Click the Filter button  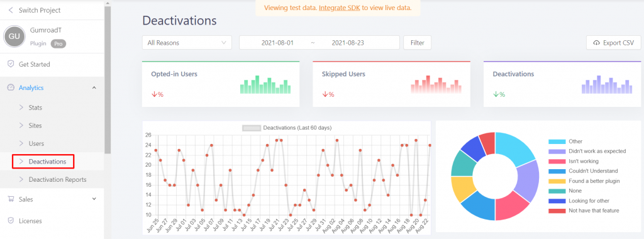[x=418, y=43]
